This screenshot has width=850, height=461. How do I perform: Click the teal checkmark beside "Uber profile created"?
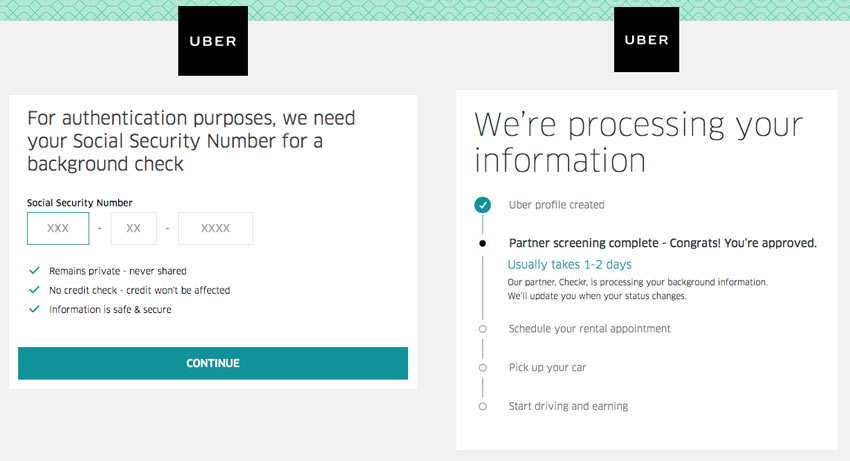tap(483, 205)
